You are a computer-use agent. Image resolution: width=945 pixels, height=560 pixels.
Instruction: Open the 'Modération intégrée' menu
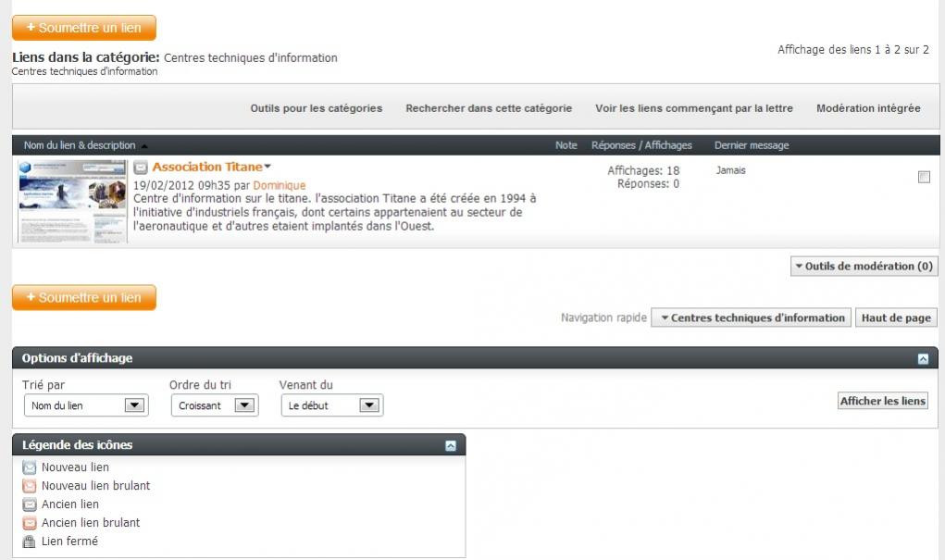coord(868,108)
